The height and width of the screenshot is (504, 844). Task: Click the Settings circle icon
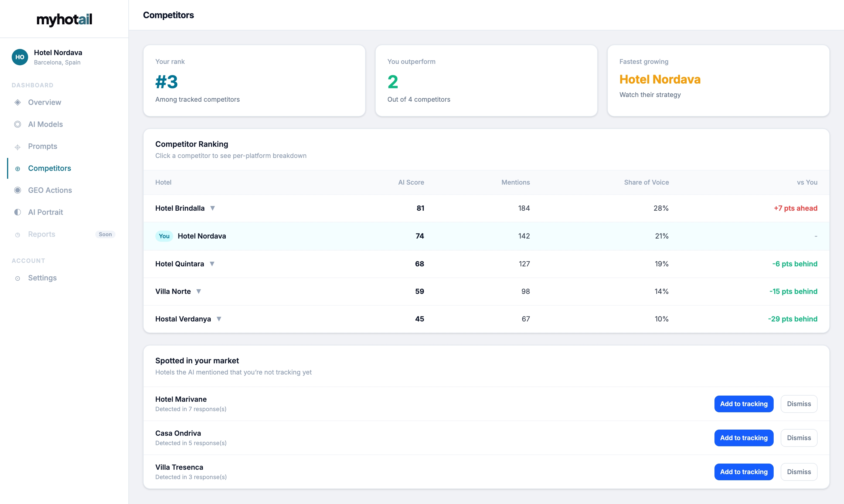click(18, 278)
